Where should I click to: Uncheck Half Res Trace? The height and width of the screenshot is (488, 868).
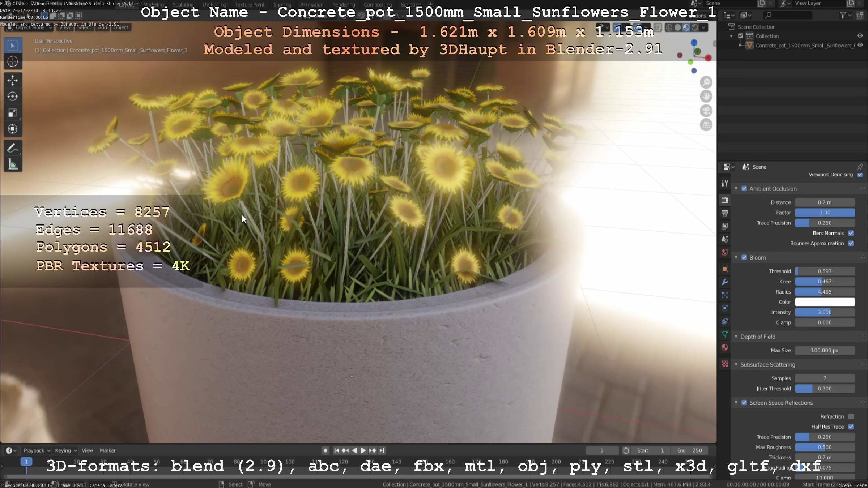851,427
